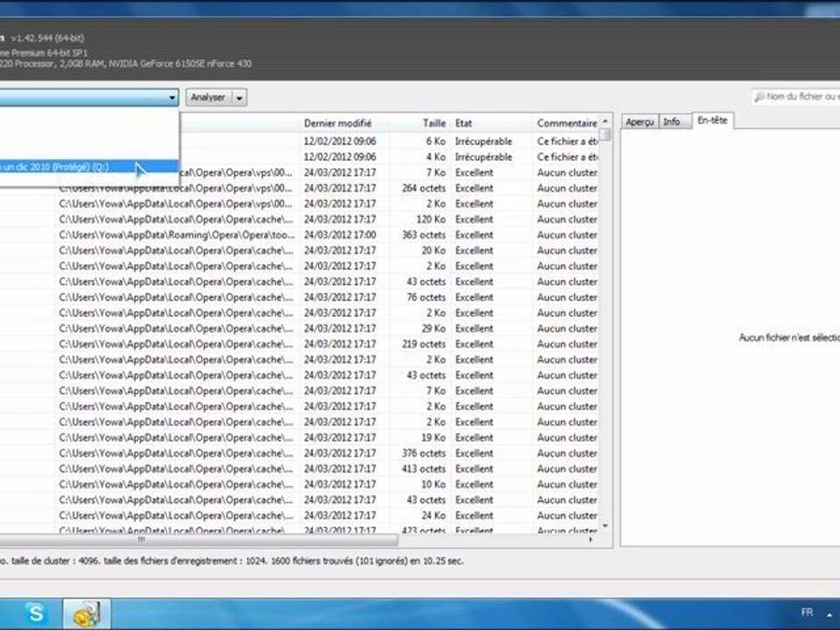
Task: Select the row sized '219 octets'
Action: pyautogui.click(x=299, y=344)
